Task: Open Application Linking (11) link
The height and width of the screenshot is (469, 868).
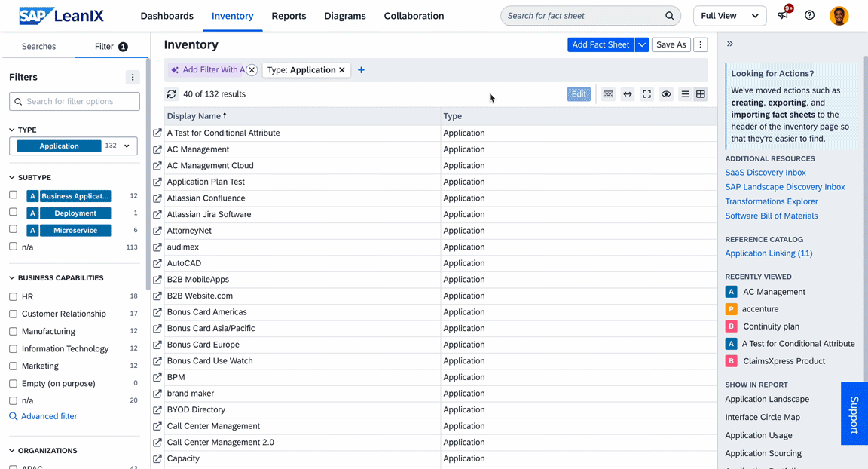Action: pyautogui.click(x=769, y=253)
